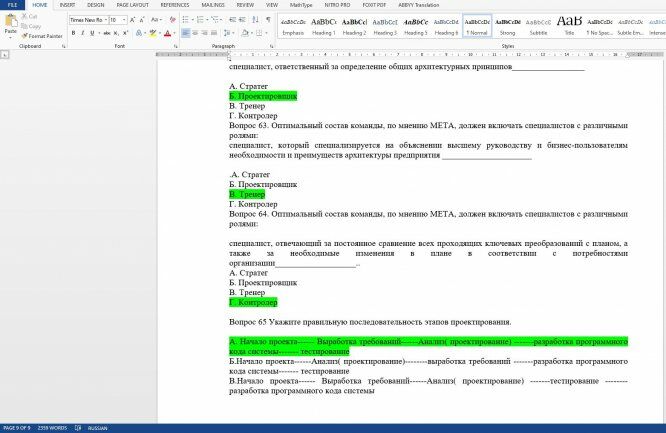The width and height of the screenshot is (666, 433).
Task: Switch to the INSERT tab
Action: pos(67,5)
